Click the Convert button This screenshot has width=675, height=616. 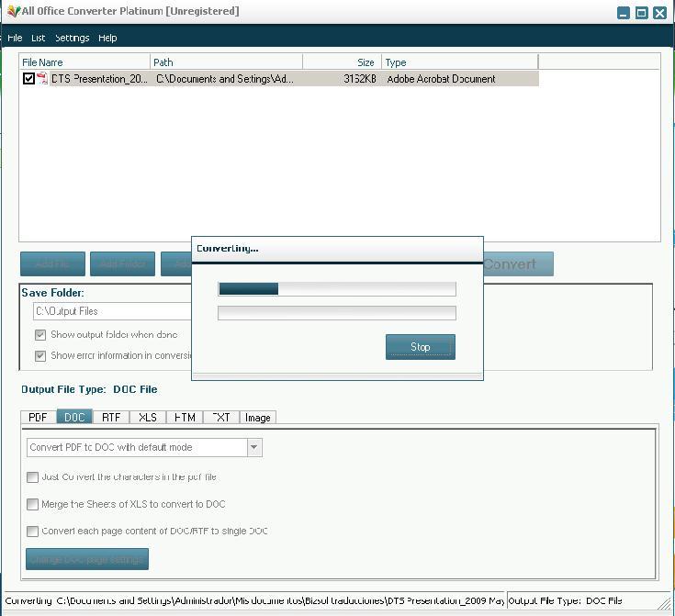[x=518, y=263]
